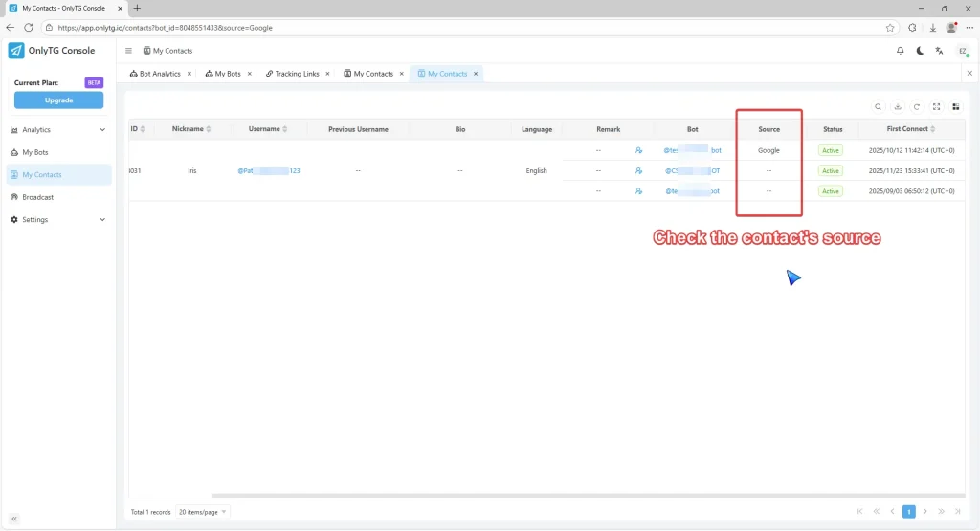Open the @C...OT bot link

pos(692,170)
